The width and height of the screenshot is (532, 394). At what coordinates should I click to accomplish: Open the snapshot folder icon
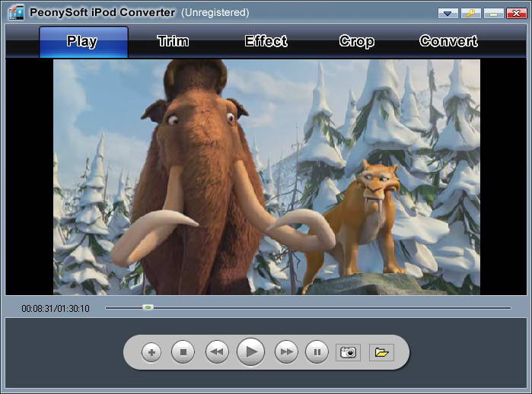coord(381,353)
